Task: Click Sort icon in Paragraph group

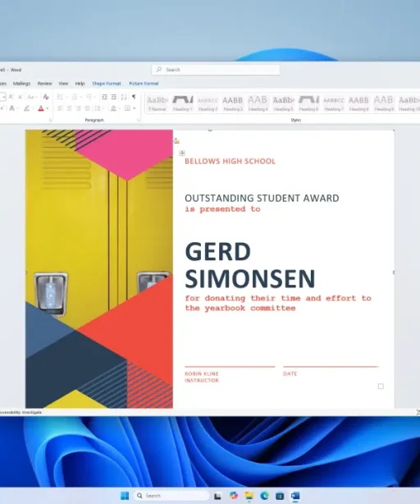Action: (124, 97)
